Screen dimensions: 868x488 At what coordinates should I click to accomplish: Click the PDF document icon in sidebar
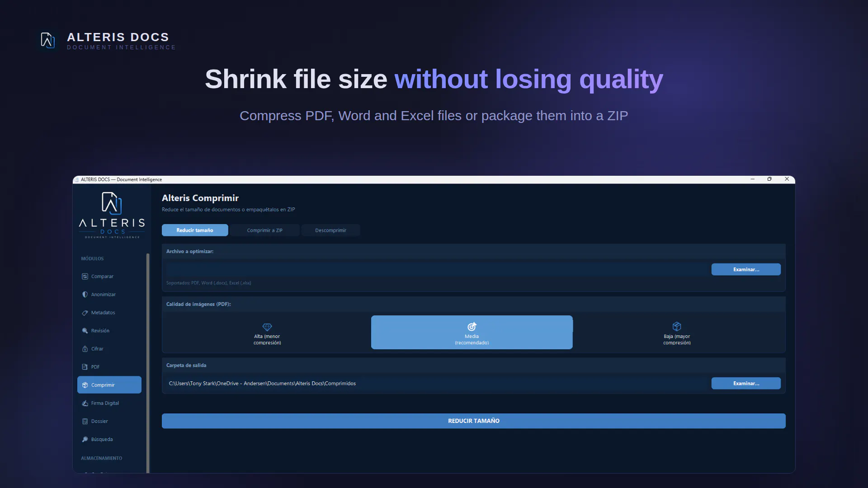[85, 367]
